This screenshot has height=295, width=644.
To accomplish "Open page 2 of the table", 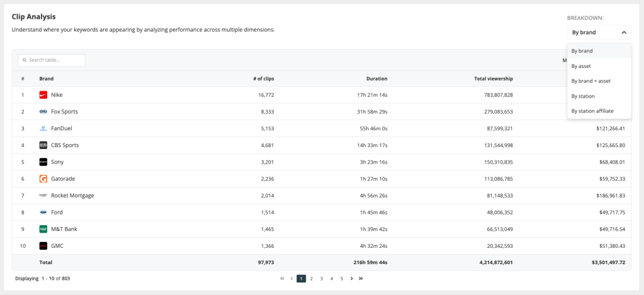I will (311, 279).
